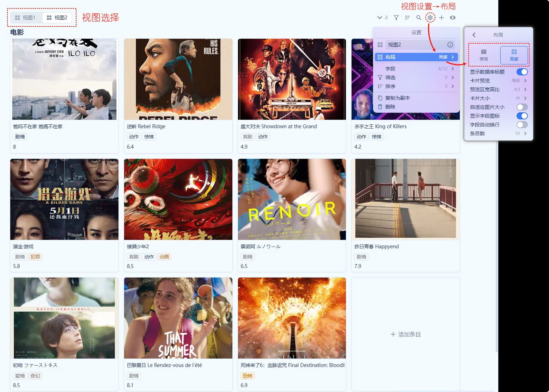Click the 惊悚 tag on Rebel Ridge
This screenshot has width=549, height=392.
[x=149, y=137]
